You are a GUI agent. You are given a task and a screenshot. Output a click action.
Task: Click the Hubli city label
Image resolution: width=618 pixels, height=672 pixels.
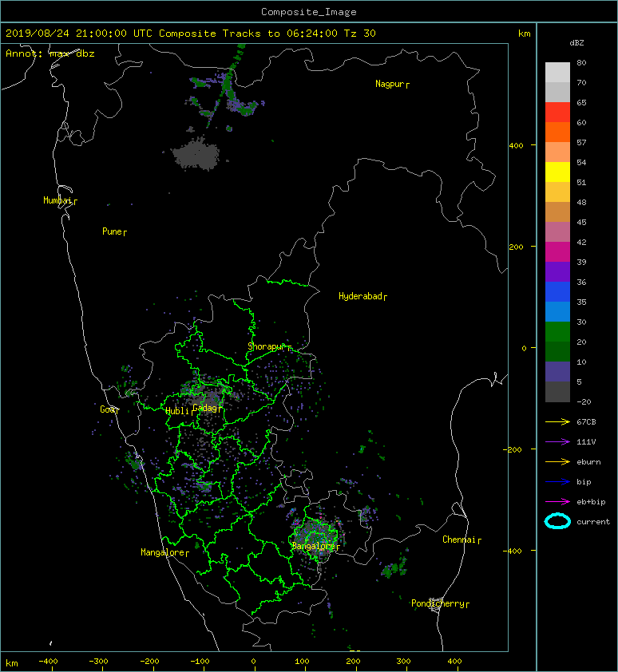[x=177, y=411]
